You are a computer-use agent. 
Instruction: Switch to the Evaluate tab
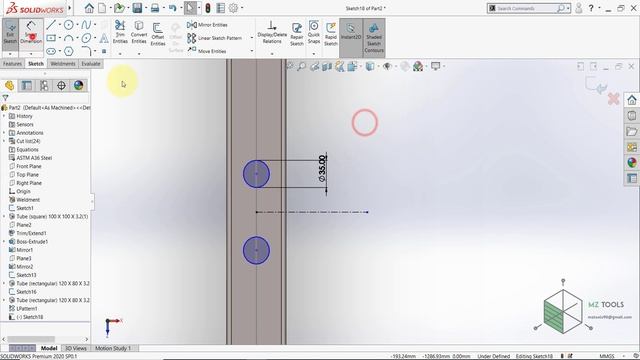pyautogui.click(x=91, y=64)
